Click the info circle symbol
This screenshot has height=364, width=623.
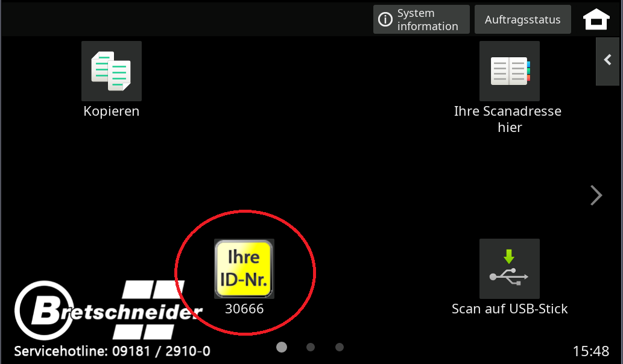pos(385,20)
